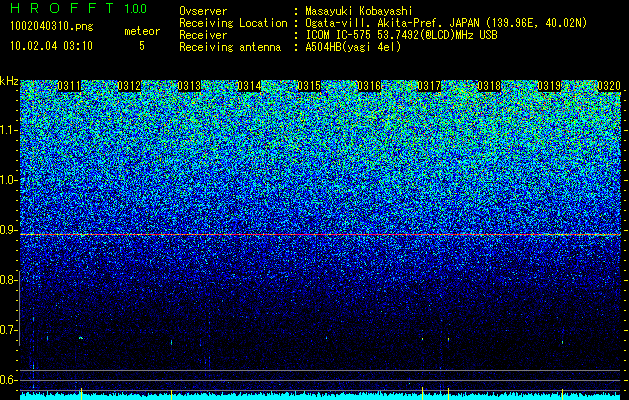629x400 pixels.
Task: Click the 'Ovserver' field label
Action: point(203,11)
